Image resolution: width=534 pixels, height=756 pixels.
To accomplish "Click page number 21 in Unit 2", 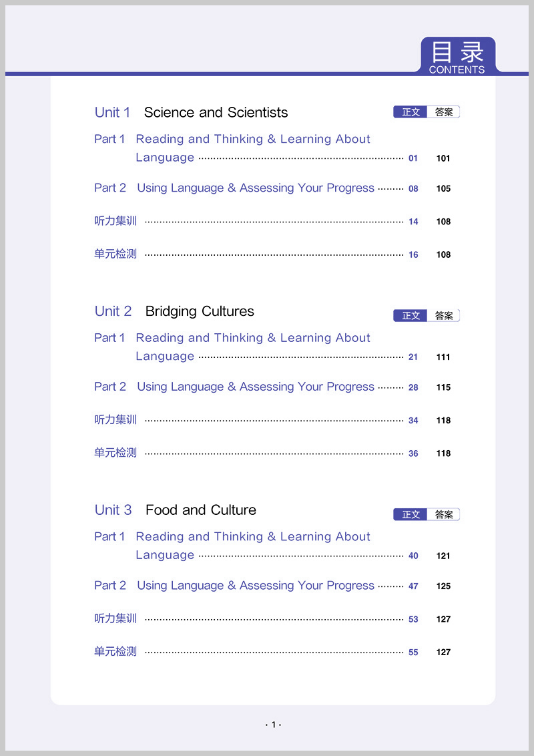I will pyautogui.click(x=413, y=357).
